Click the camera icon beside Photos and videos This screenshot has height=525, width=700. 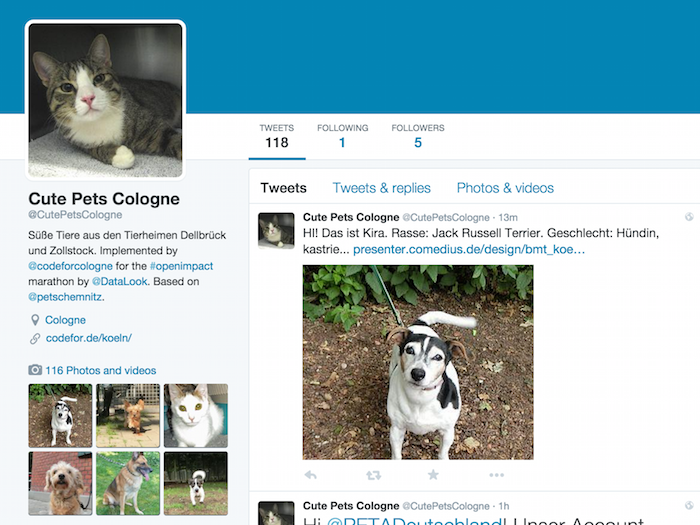pos(35,370)
